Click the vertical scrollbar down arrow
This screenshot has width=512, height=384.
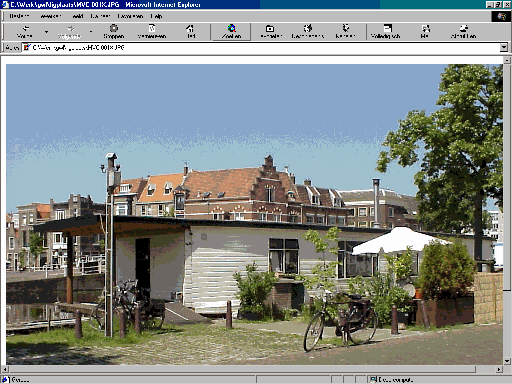pos(507,361)
